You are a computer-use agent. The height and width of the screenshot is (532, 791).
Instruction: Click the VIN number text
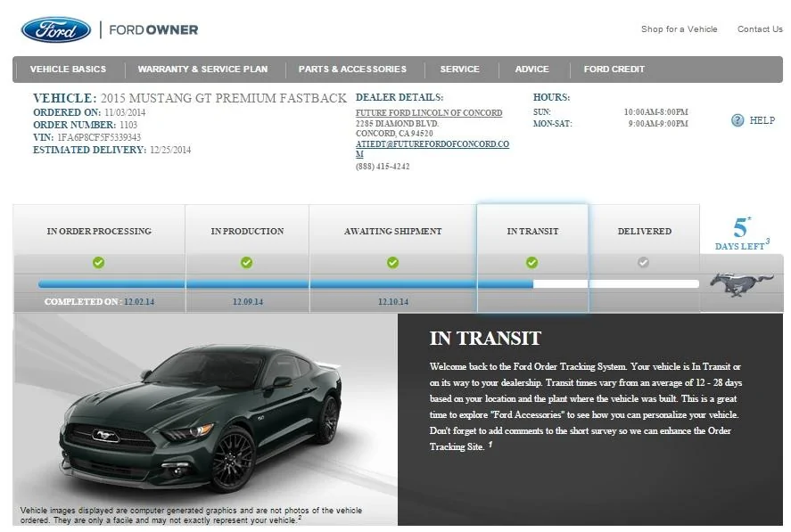coord(99,137)
